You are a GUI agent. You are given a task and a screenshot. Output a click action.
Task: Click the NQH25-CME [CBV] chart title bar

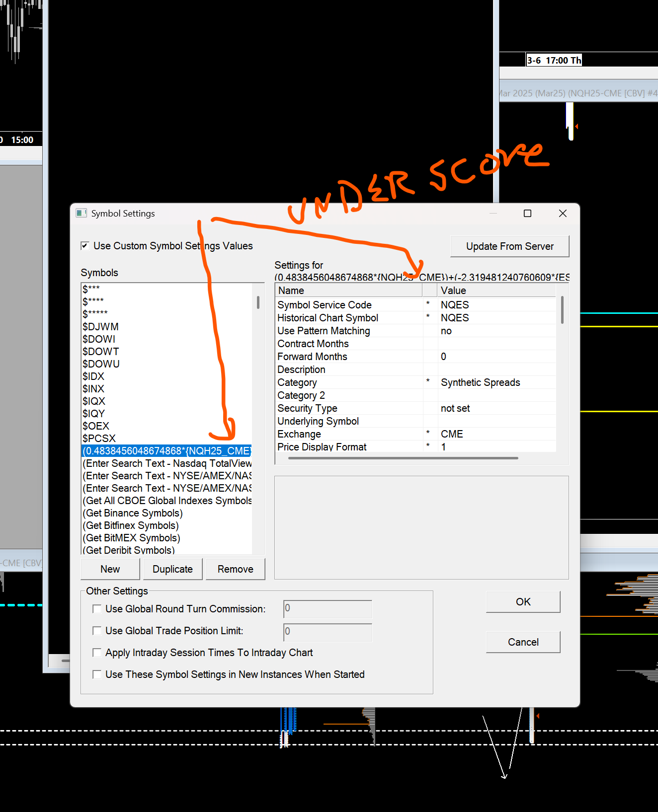(578, 93)
